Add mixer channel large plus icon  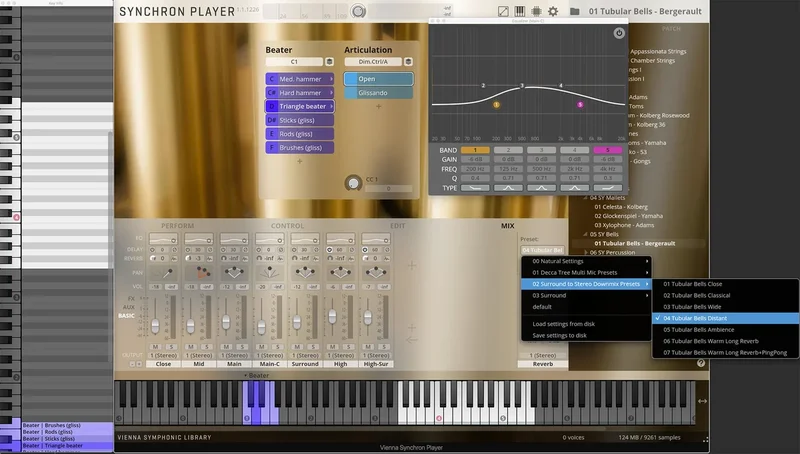(412, 265)
